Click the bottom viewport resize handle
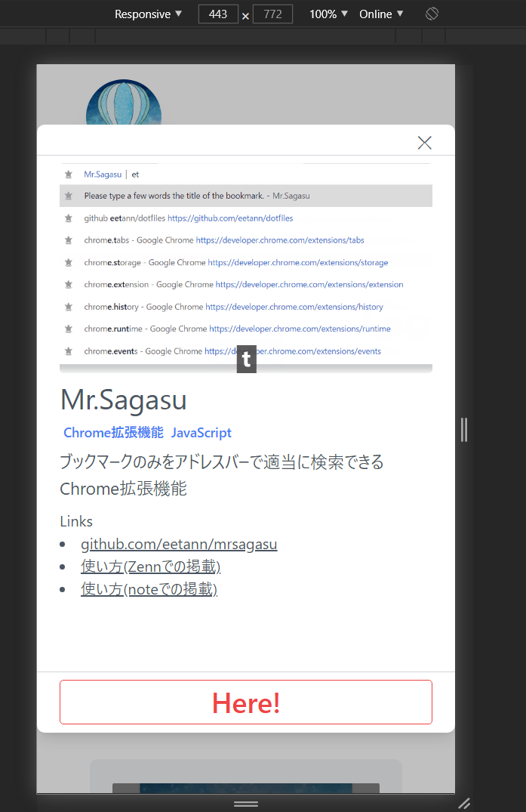Screen dimensions: 526x812 tap(246, 804)
